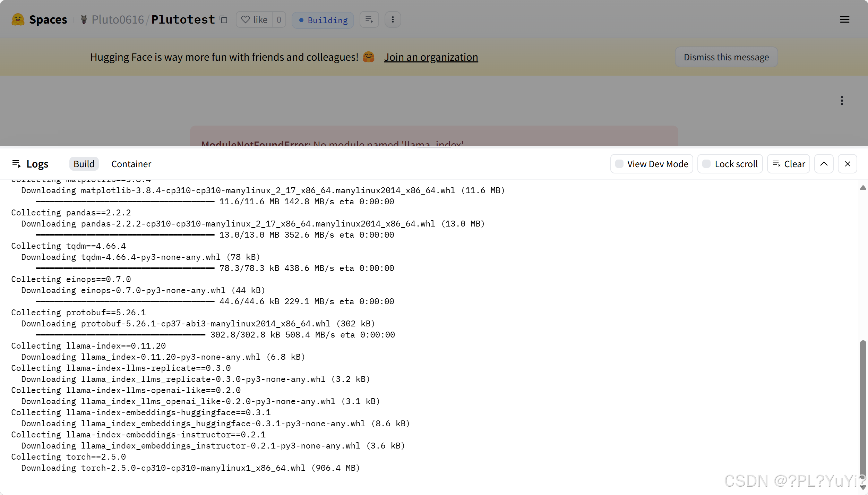868x495 pixels.
Task: Switch to the Container logs tab
Action: click(131, 164)
